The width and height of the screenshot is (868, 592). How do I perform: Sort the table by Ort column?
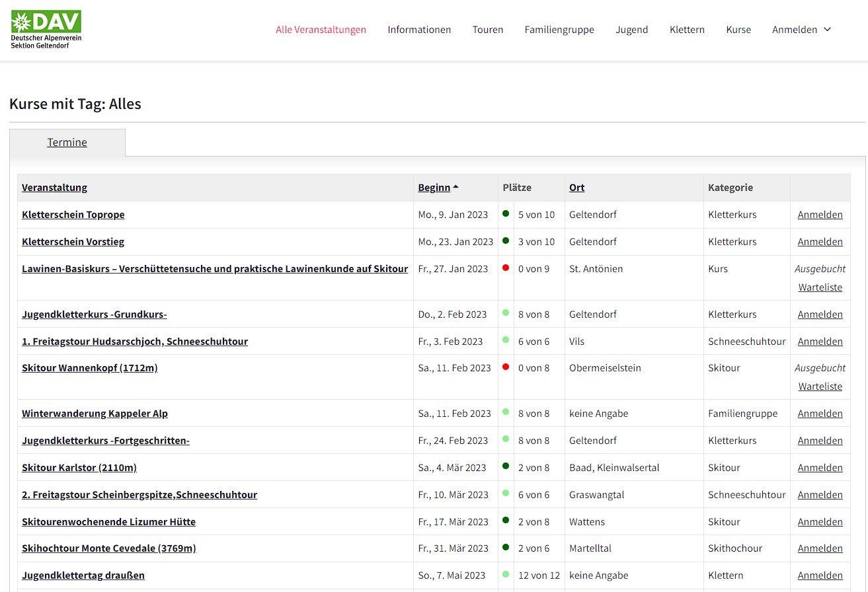click(576, 188)
